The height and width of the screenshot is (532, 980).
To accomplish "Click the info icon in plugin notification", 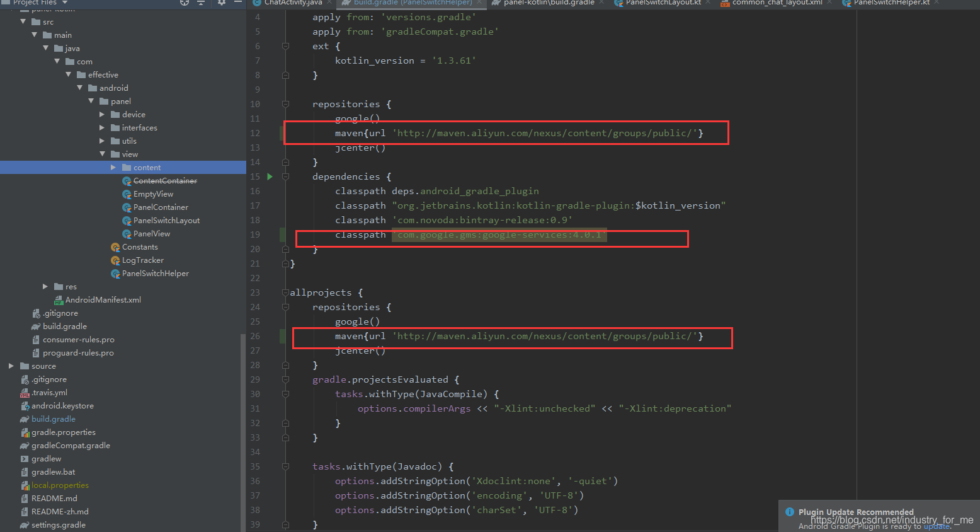I will coord(790,512).
